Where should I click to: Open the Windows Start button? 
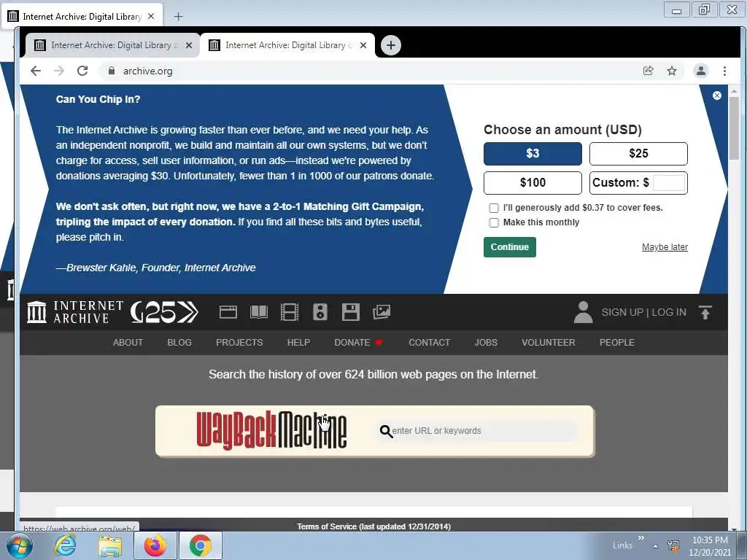click(x=19, y=545)
